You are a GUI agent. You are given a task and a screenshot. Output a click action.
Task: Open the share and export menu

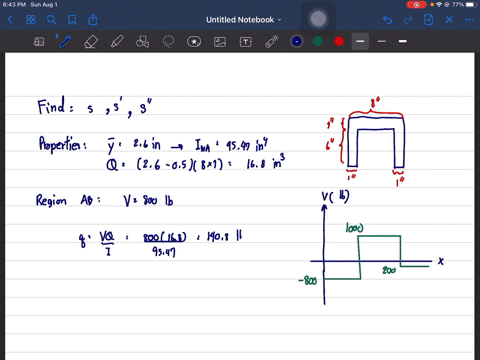click(x=93, y=20)
